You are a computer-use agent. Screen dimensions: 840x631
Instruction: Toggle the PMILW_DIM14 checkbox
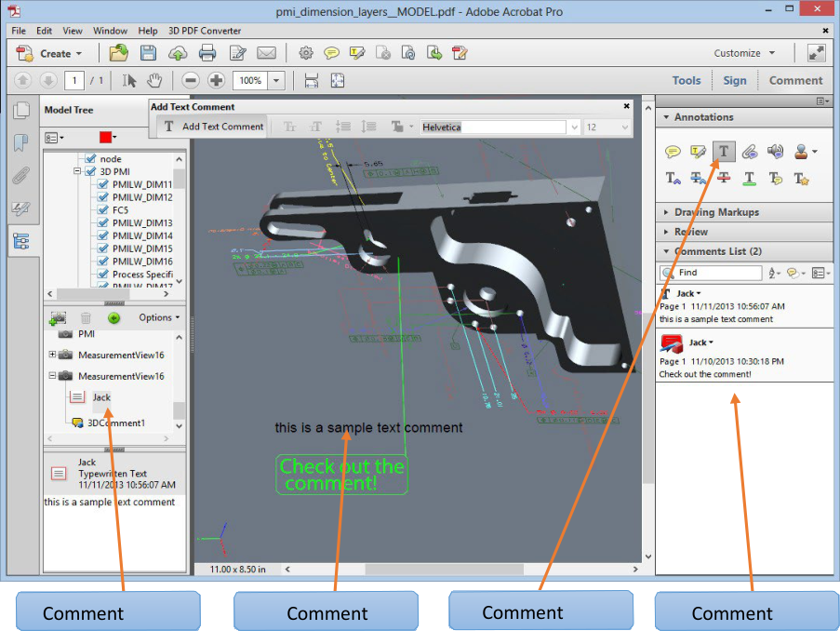103,235
